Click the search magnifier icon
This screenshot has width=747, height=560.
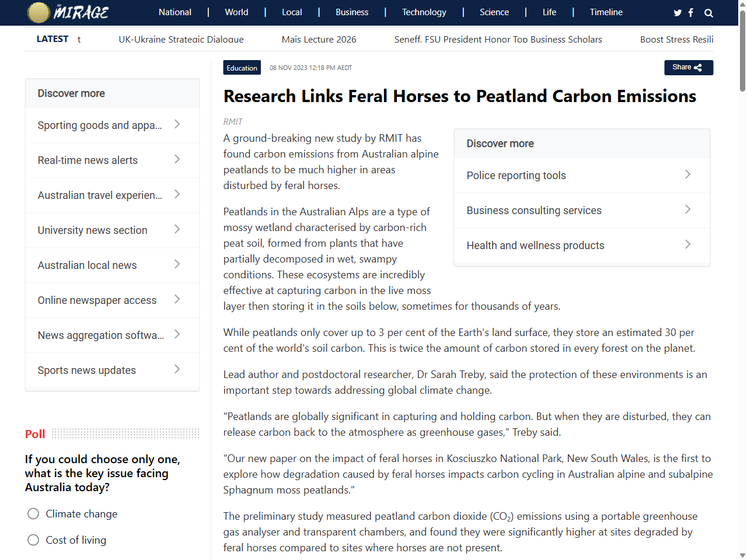pyautogui.click(x=708, y=12)
